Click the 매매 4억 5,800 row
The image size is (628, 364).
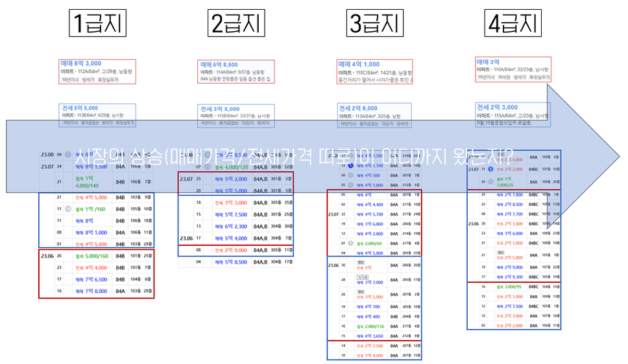click(x=374, y=253)
